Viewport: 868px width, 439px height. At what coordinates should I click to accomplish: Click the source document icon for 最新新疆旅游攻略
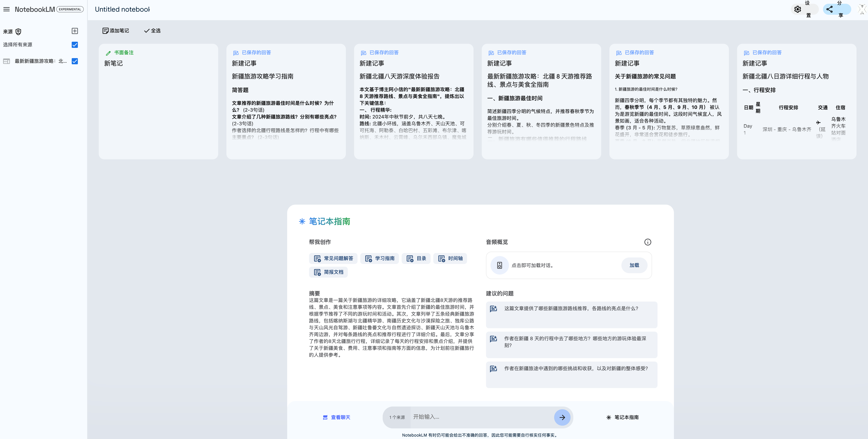(x=6, y=61)
